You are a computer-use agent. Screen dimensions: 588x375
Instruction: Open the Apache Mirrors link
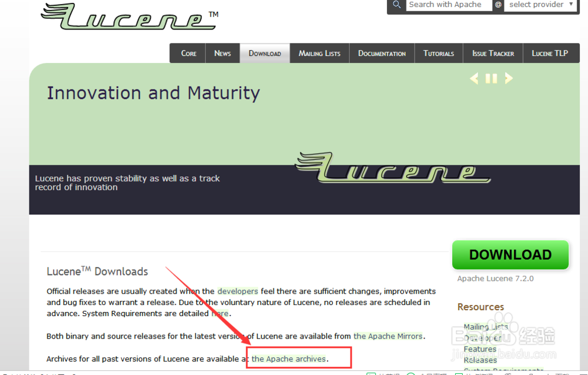(388, 336)
